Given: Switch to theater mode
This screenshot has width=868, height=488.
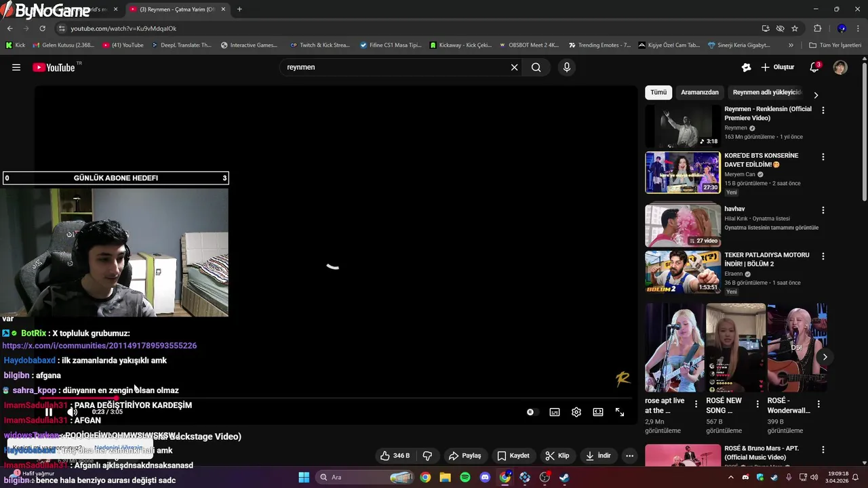Looking at the screenshot, I should click(598, 412).
